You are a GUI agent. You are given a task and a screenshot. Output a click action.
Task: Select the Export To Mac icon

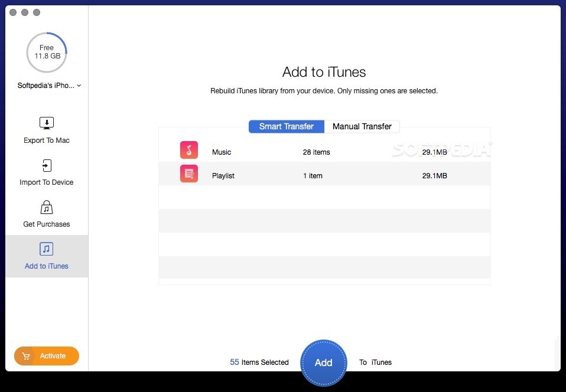[x=46, y=123]
